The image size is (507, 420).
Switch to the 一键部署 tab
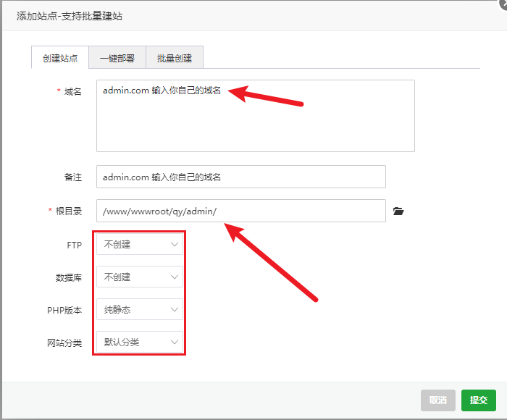pyautogui.click(x=117, y=58)
